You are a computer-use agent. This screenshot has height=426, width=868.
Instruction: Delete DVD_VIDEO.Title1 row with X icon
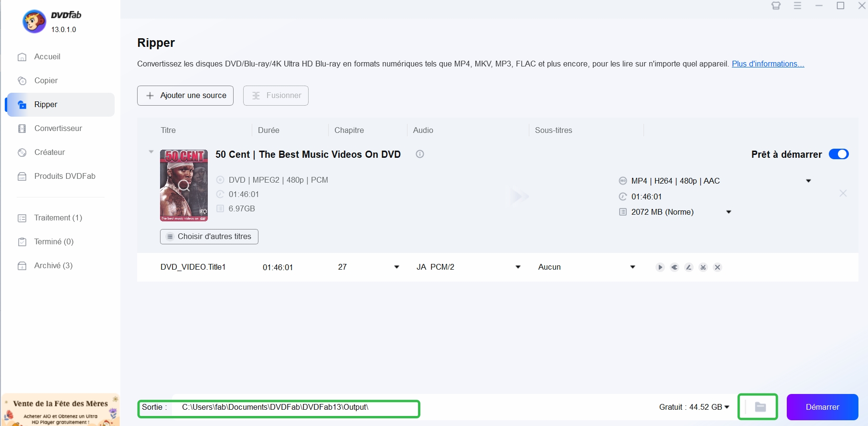pyautogui.click(x=718, y=267)
